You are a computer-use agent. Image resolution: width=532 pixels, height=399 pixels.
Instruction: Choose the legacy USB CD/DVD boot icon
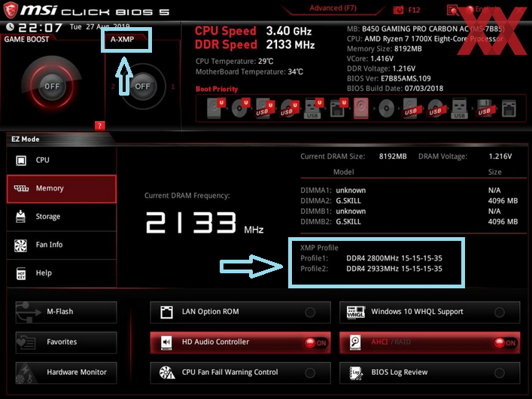[x=436, y=108]
